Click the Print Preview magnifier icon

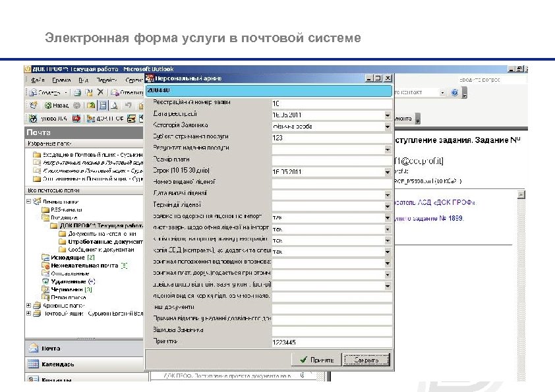[x=114, y=105]
